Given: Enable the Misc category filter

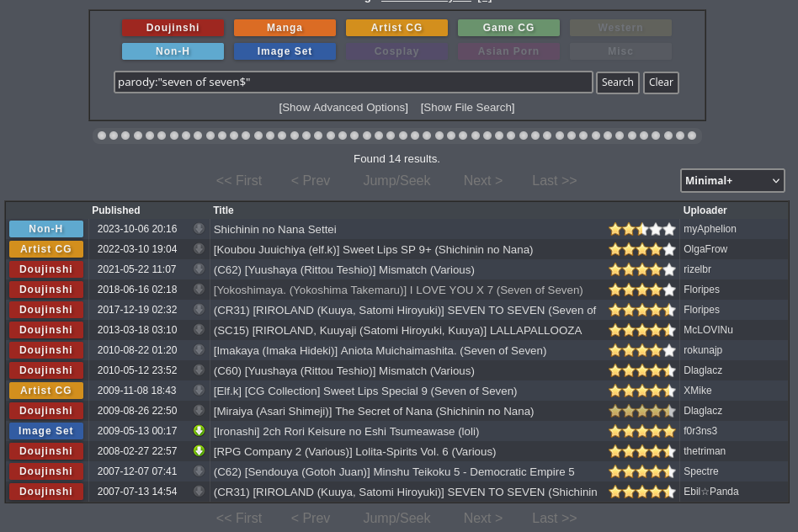Looking at the screenshot, I should point(620,51).
